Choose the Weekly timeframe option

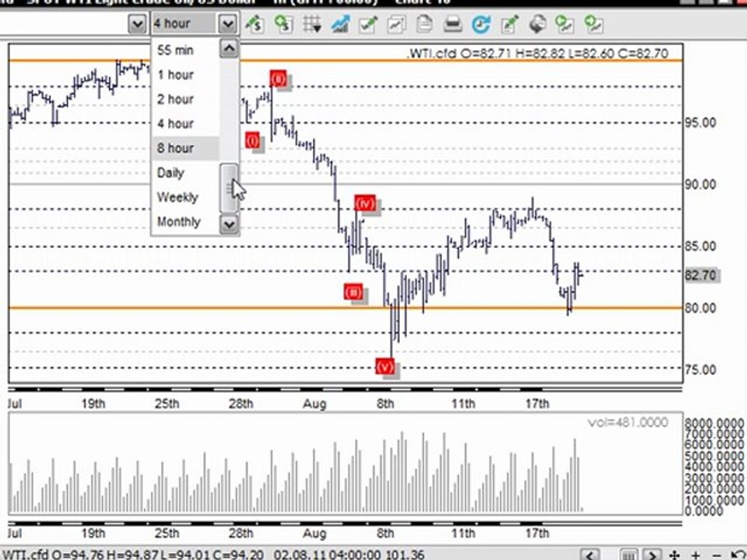coord(185,197)
